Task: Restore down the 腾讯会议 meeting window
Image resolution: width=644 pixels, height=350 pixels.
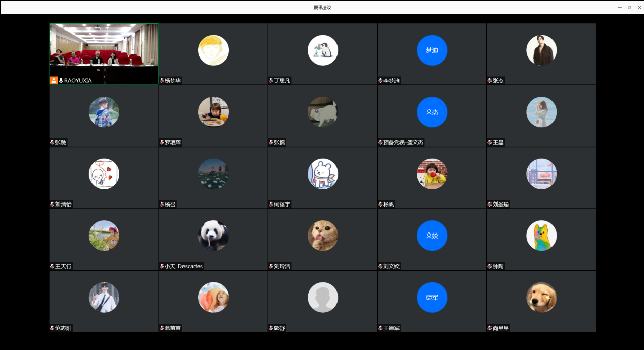Action: pos(629,7)
